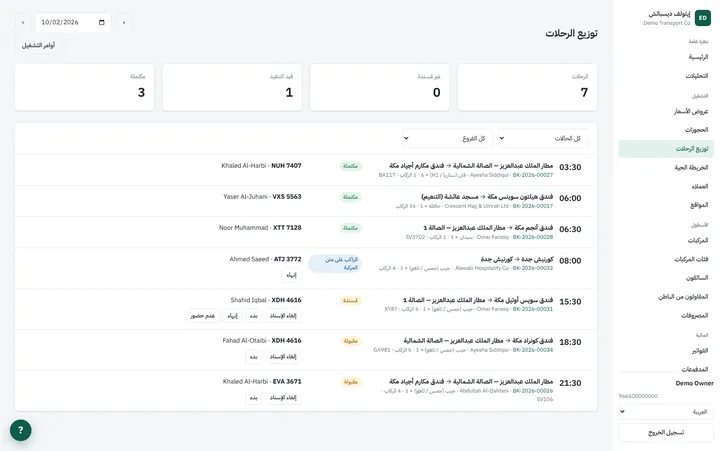Viewport: 720px width, 451px height.
Task: Open the العربية language selector
Action: 666,412
